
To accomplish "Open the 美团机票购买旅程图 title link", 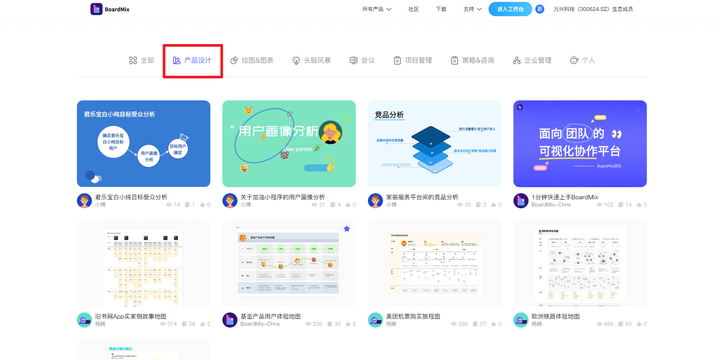I will point(413,316).
